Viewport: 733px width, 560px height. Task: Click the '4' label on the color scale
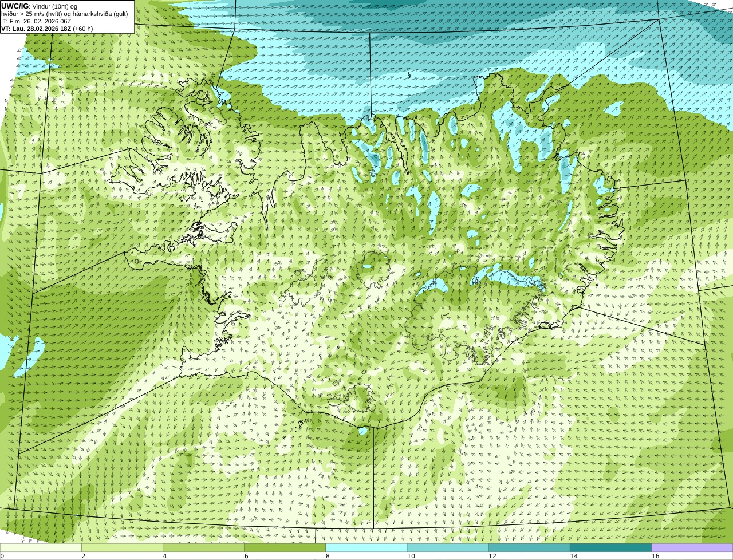tap(165, 556)
